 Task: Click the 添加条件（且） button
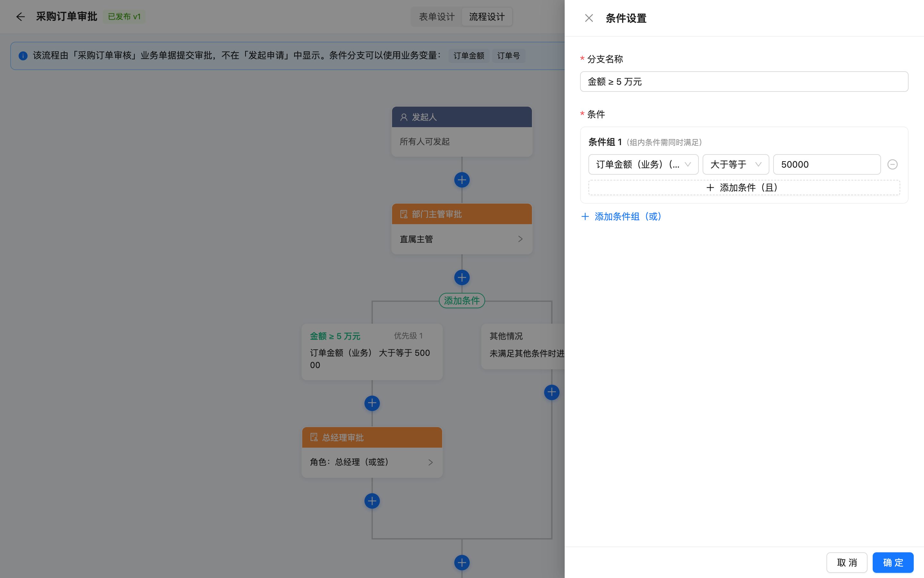(x=744, y=188)
